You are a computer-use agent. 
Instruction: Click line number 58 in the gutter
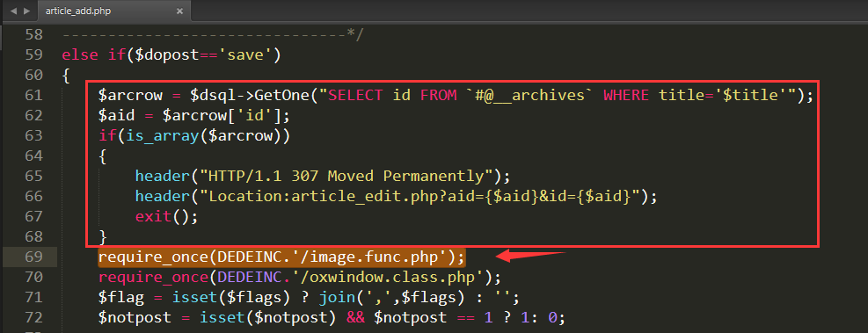(33, 34)
